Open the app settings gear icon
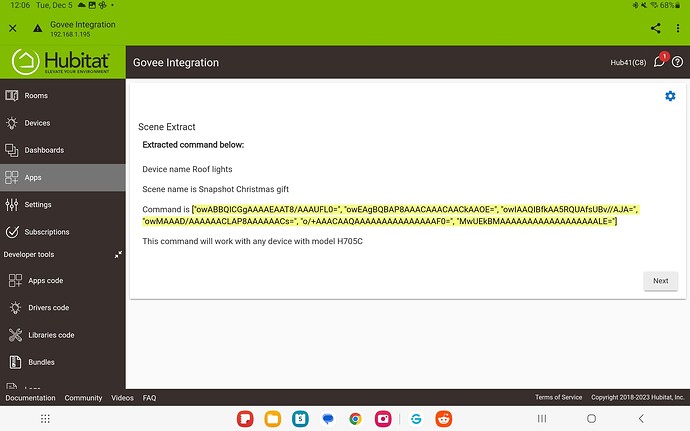This screenshot has width=690, height=431. click(670, 96)
